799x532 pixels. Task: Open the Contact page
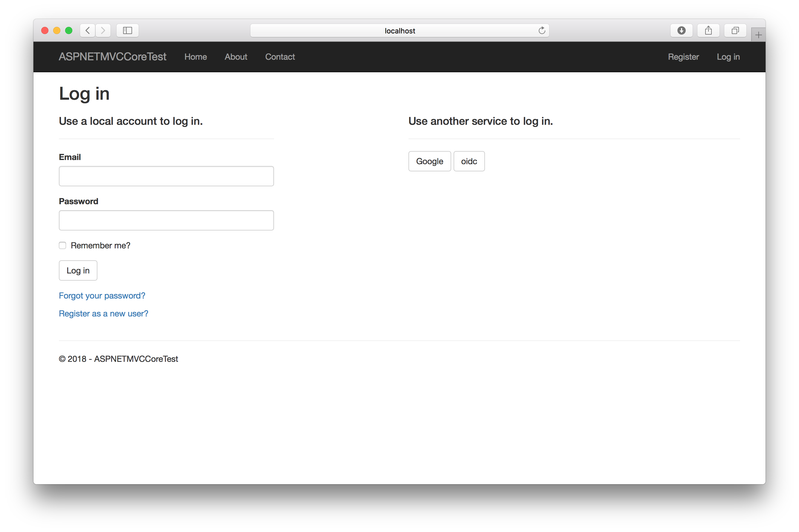[x=280, y=57]
